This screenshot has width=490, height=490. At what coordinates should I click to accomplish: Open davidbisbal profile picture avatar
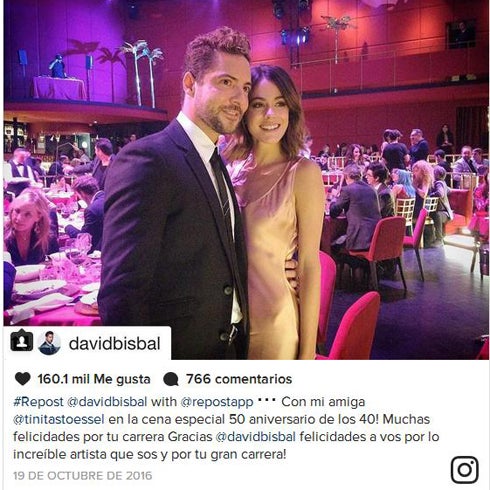[49, 343]
